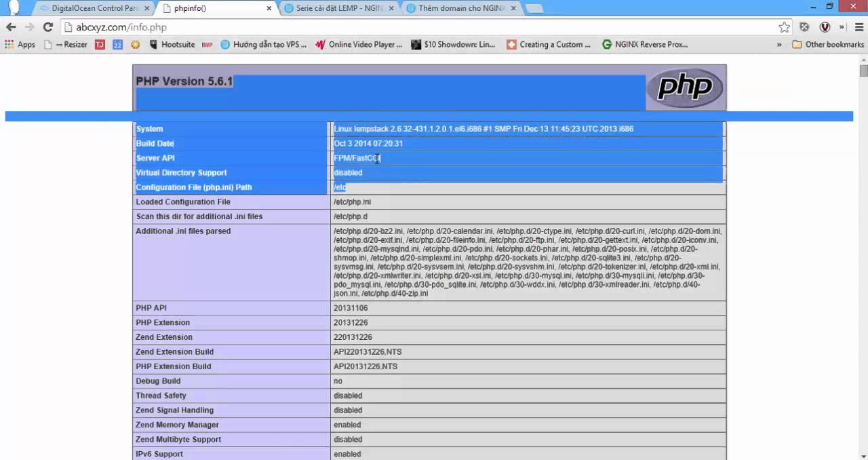Viewport: 868px width, 460px height.
Task: Open the Hootsuite bookmark
Action: click(172, 45)
